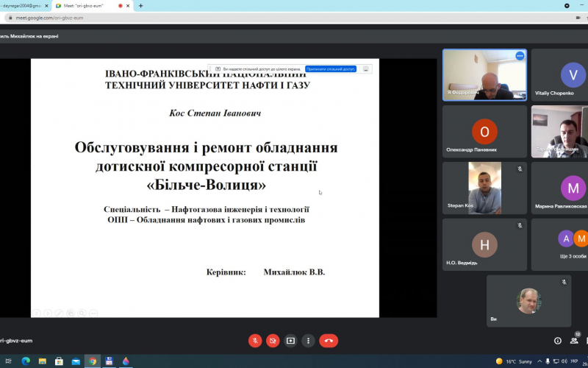Close the Gmail browser tab

pyautogui.click(x=46, y=6)
